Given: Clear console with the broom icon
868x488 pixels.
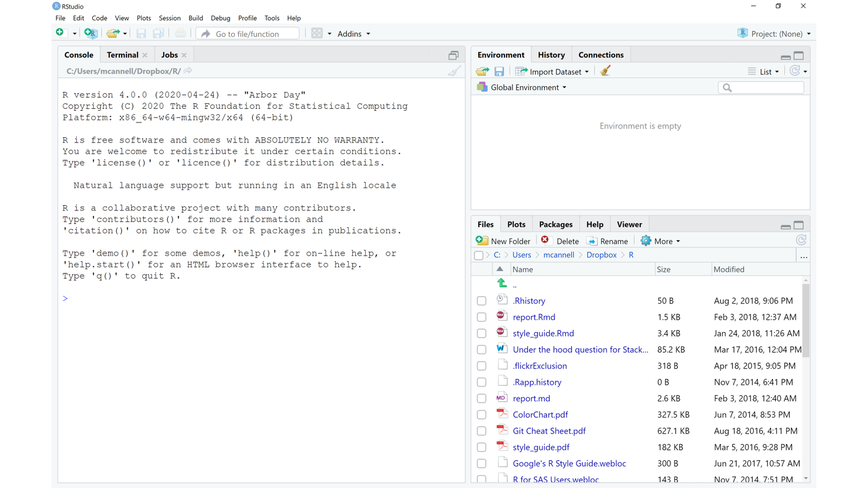Looking at the screenshot, I should pos(454,71).
